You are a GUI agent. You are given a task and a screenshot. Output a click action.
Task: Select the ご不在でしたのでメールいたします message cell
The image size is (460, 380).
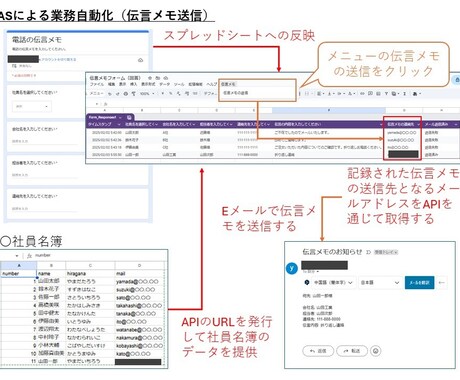click(328, 132)
